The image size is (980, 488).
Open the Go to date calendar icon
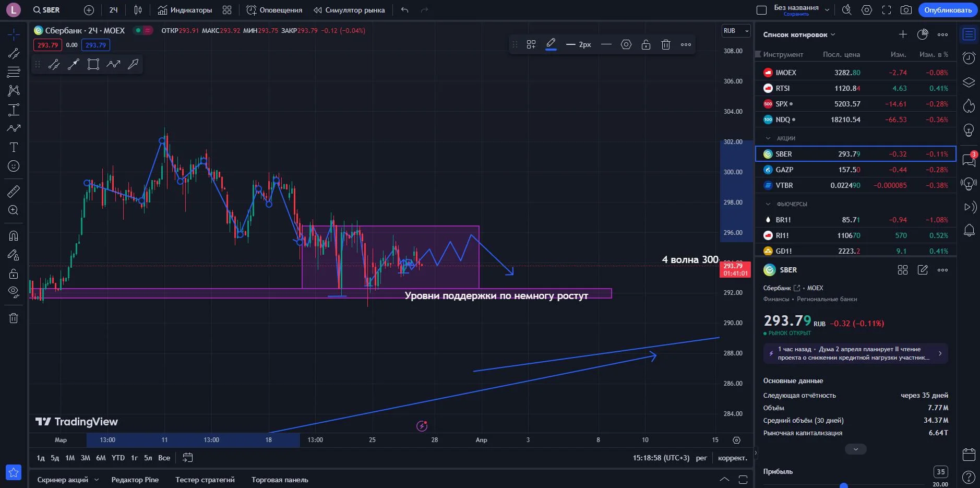pyautogui.click(x=188, y=458)
